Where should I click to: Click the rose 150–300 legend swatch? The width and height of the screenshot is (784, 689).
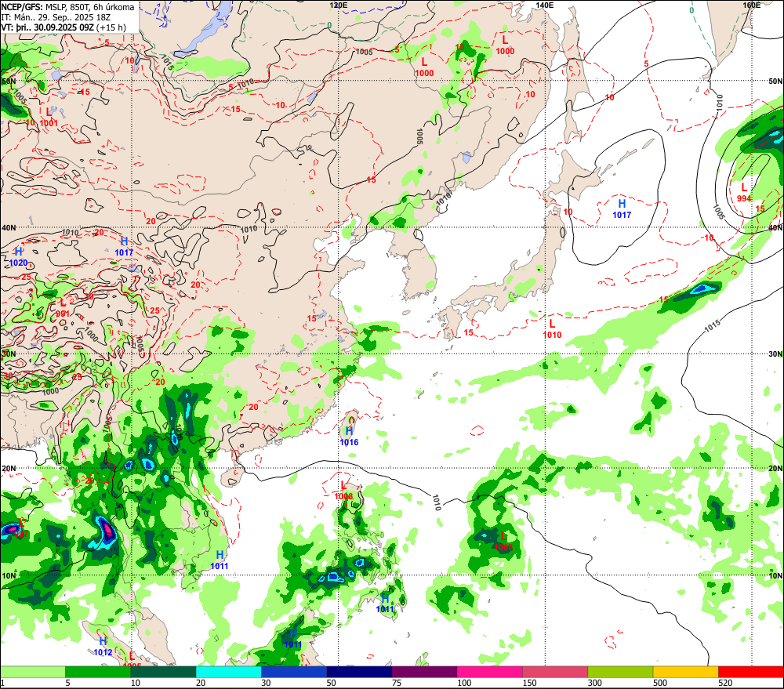point(555,672)
